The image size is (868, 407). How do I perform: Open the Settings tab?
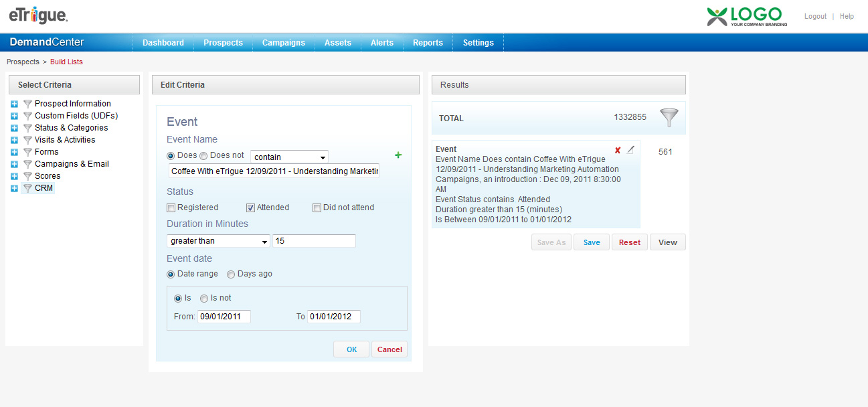click(x=479, y=43)
